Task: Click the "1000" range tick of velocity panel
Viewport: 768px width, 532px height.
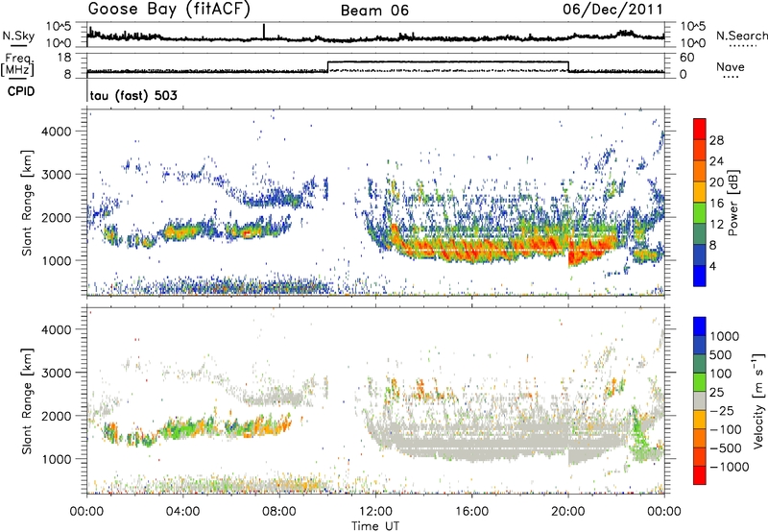Action: pyautogui.click(x=57, y=458)
